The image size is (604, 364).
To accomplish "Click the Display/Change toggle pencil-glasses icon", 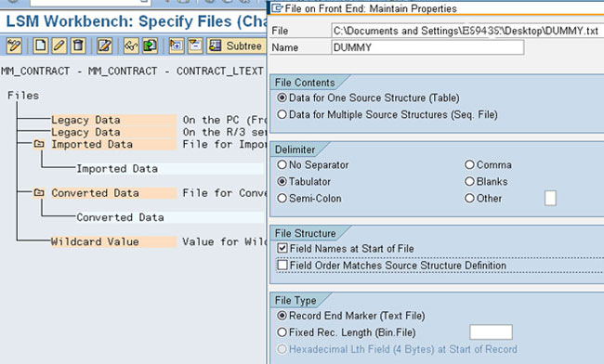I will click(x=14, y=45).
